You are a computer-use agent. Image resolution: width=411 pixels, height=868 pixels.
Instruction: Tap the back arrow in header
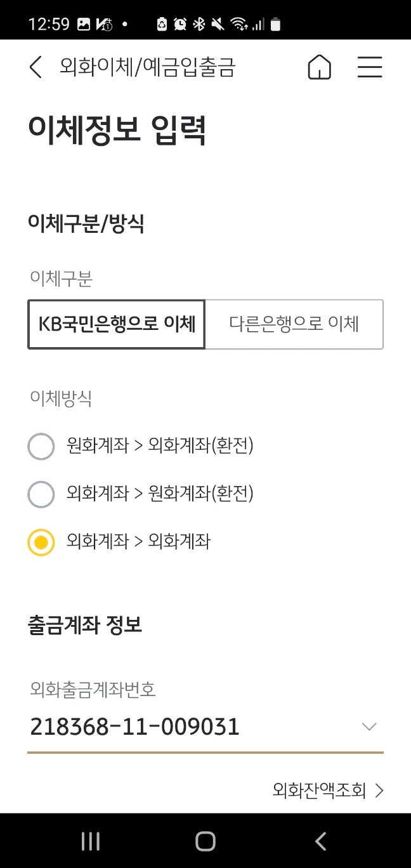click(x=36, y=67)
